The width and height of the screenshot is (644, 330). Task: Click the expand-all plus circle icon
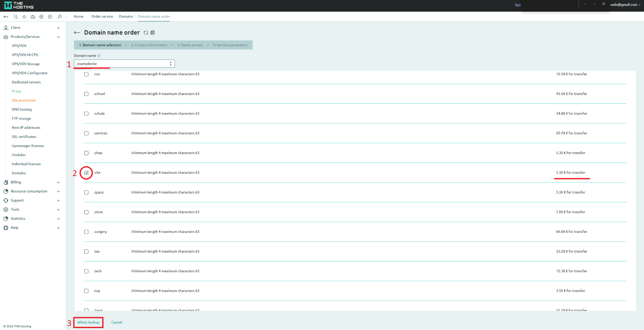[41, 17]
